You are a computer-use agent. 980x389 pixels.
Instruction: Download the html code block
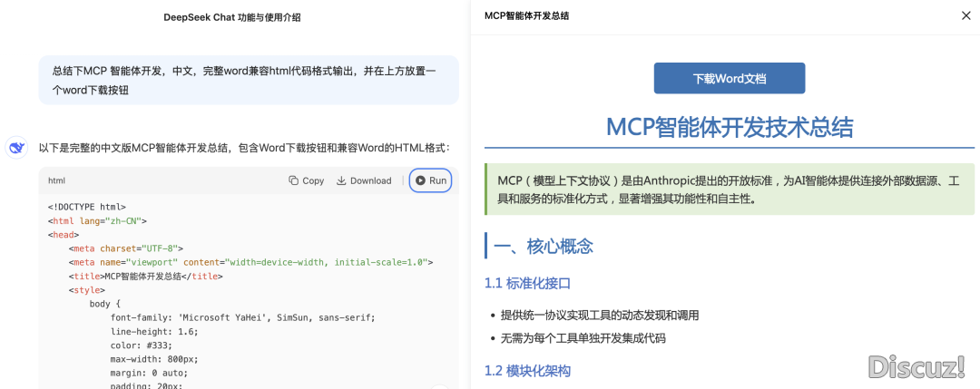point(364,180)
